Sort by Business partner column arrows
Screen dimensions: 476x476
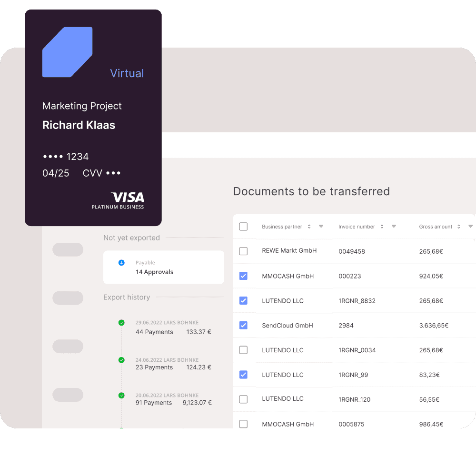pos(309,227)
